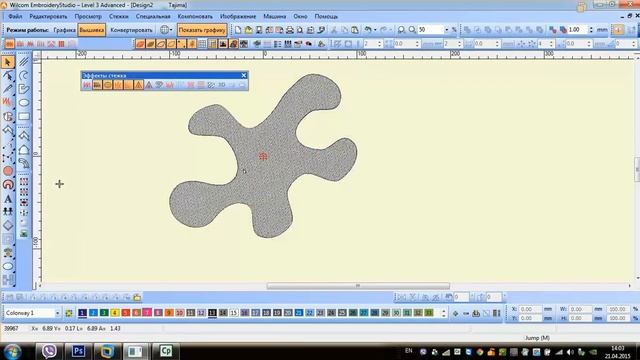Switch to Вышивка working mode
Viewport: 640px width, 360px height.
point(92,30)
